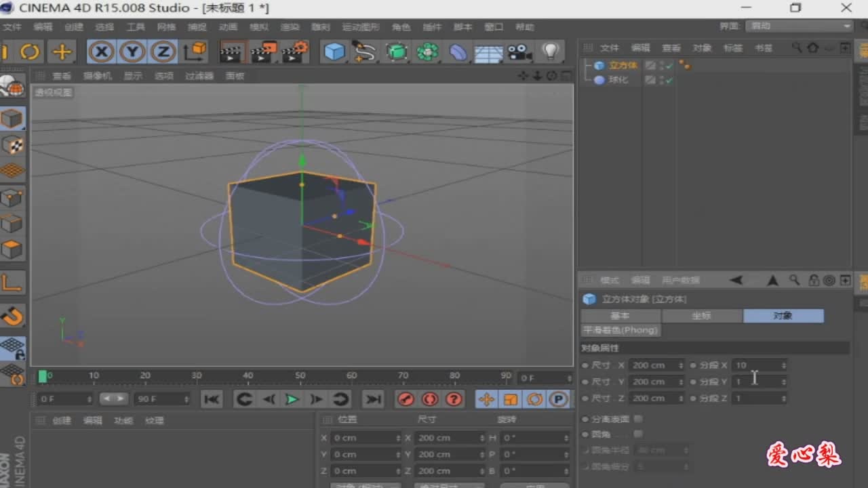Click the green Array modeling icon
Viewport: 868px width, 488px height.
tap(427, 52)
